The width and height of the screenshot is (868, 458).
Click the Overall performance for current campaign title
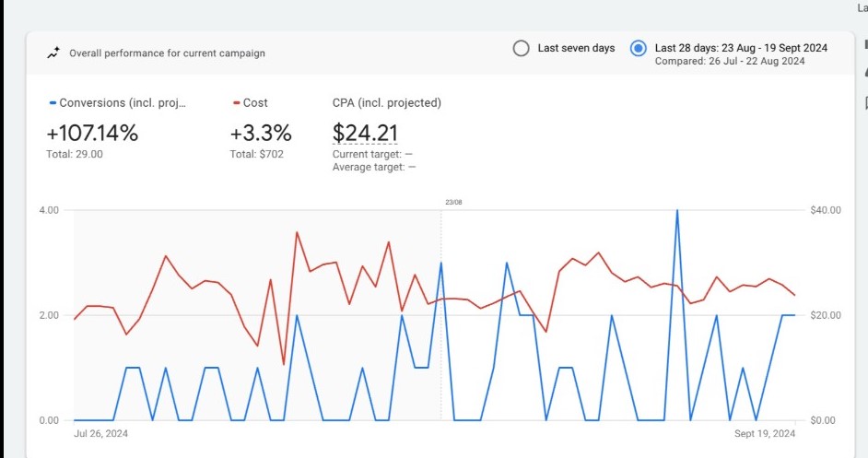(x=167, y=53)
